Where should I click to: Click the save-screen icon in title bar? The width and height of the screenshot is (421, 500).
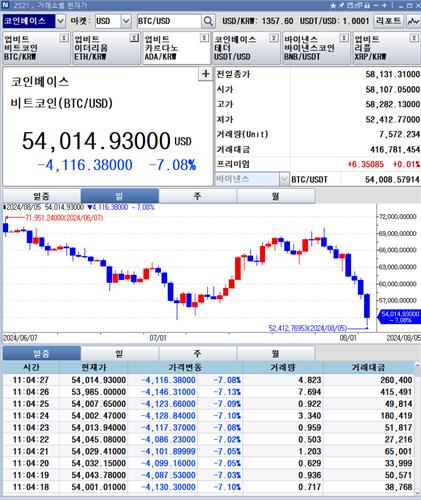point(350,5)
